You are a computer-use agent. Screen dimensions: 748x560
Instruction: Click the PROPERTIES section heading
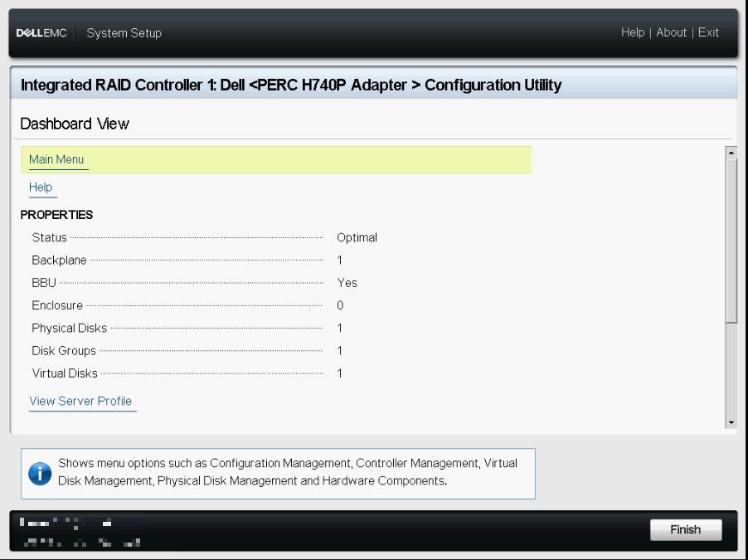tap(56, 215)
